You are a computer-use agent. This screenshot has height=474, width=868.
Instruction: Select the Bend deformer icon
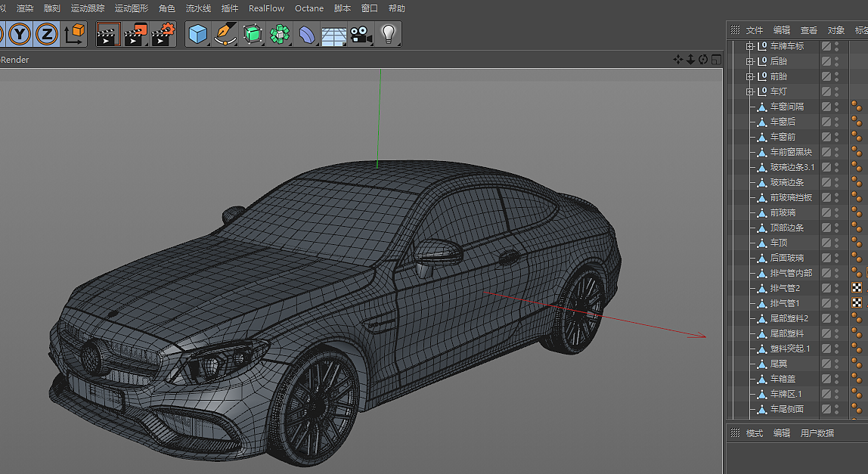coord(306,34)
